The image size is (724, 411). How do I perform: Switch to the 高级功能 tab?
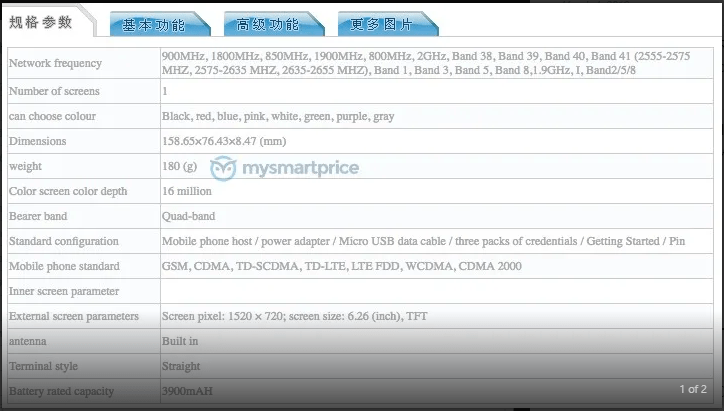click(x=274, y=24)
